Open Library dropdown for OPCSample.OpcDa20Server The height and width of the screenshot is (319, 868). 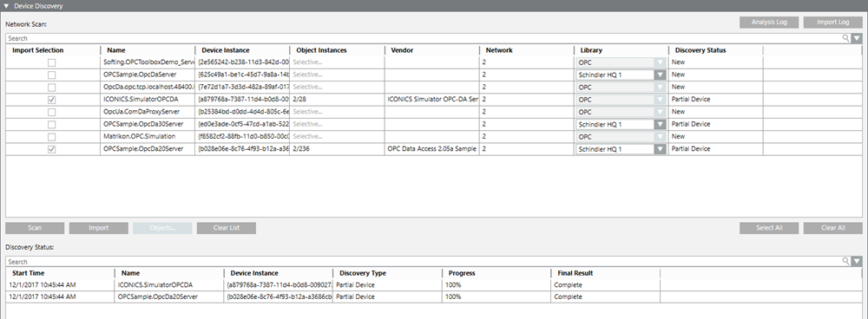click(660, 149)
